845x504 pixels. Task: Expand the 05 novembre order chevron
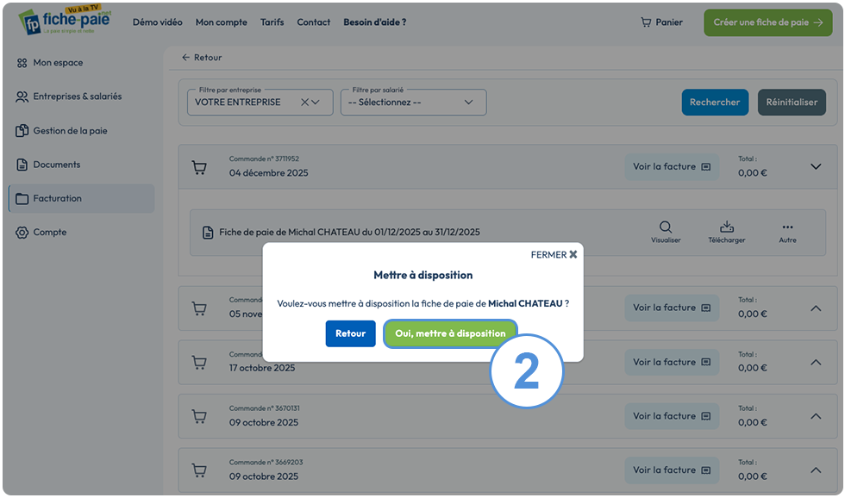pyautogui.click(x=816, y=308)
